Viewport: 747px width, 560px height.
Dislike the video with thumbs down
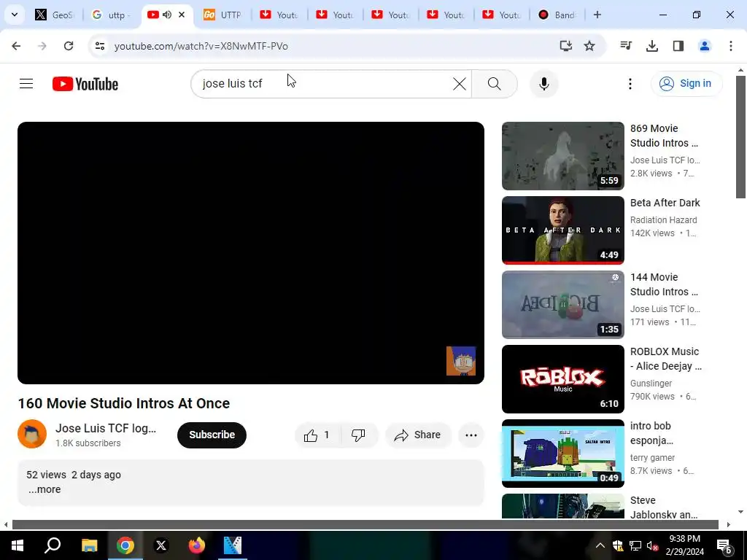coord(359,435)
